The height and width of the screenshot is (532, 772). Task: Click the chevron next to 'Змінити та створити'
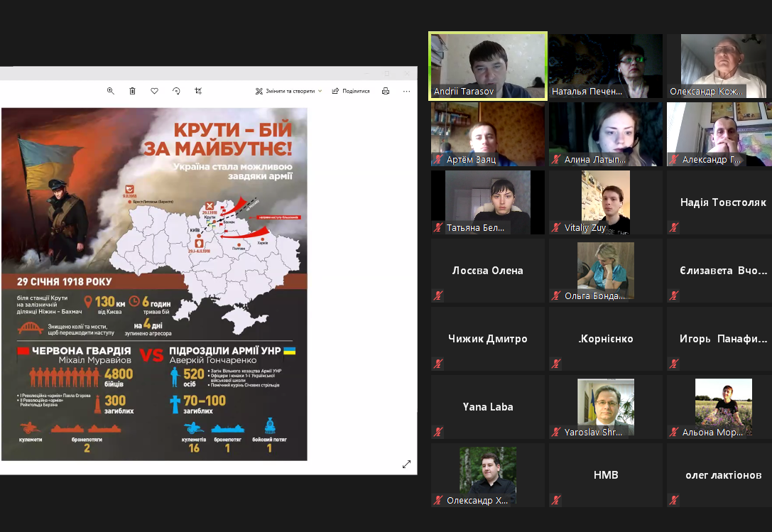point(320,91)
